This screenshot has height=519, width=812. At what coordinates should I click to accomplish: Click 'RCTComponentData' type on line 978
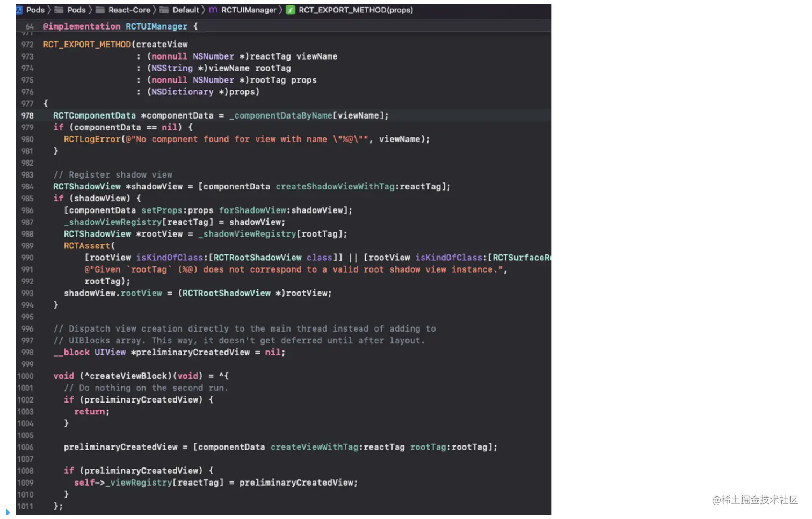tap(95, 115)
